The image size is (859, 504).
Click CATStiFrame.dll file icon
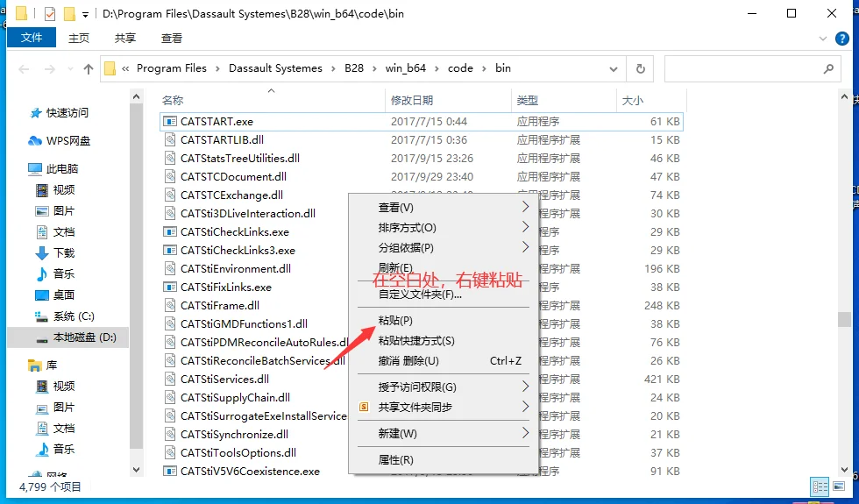tap(170, 305)
